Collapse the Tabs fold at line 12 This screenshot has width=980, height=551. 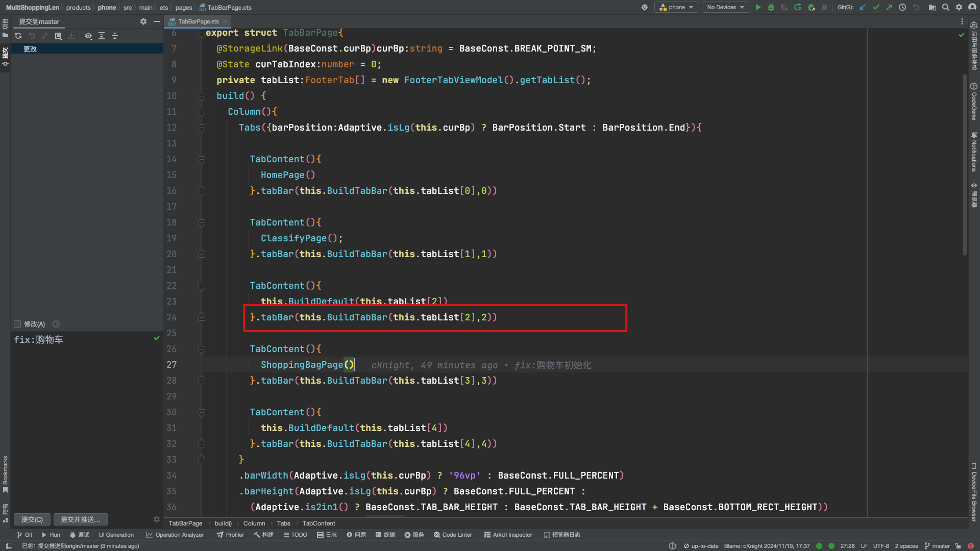202,128
